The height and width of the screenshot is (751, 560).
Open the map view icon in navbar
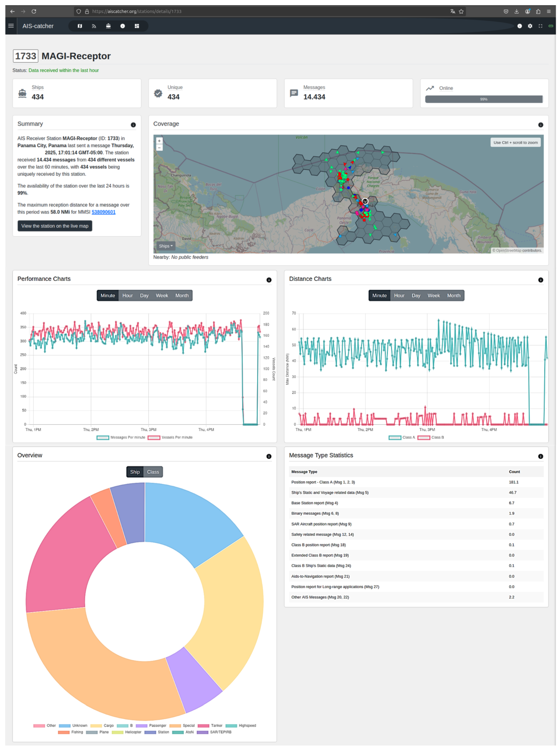(x=80, y=26)
